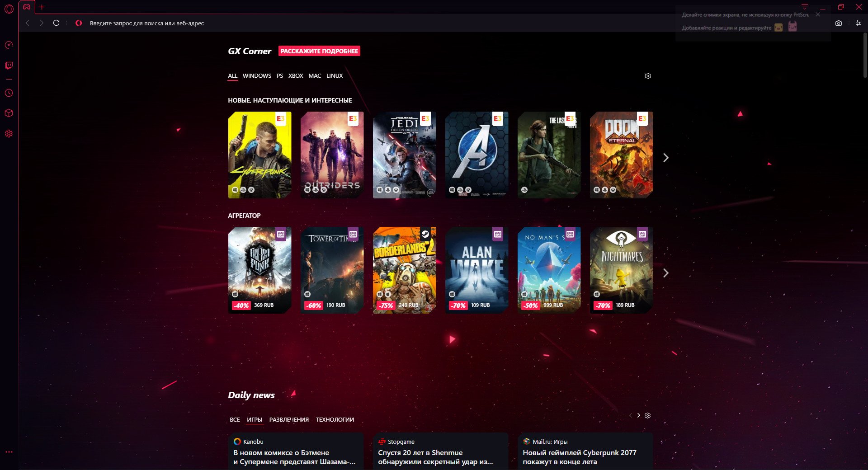868x470 pixels.
Task: Show next deals in aggregator row
Action: click(665, 273)
